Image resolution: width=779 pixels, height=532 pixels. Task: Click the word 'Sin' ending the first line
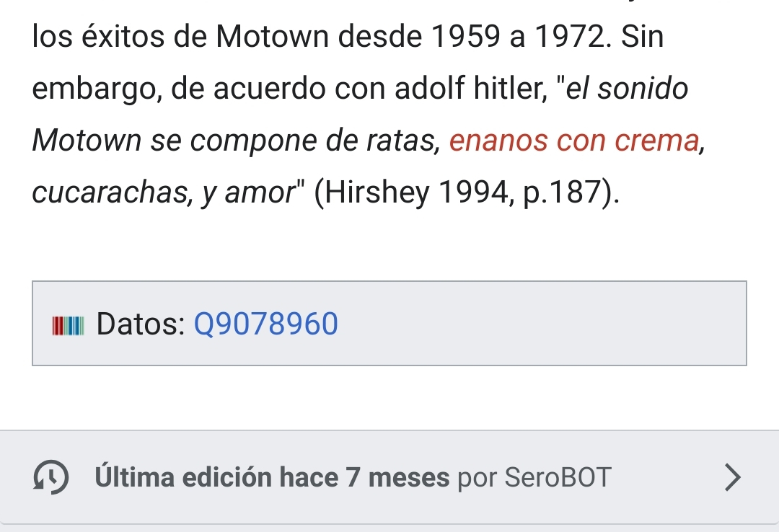642,37
